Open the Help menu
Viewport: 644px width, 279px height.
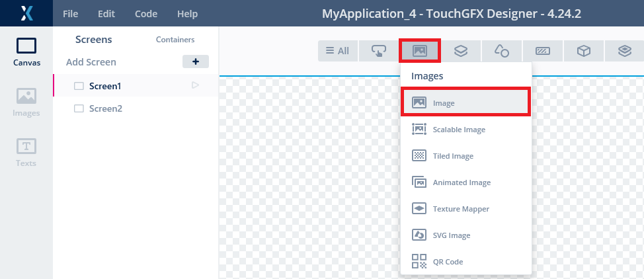187,14
